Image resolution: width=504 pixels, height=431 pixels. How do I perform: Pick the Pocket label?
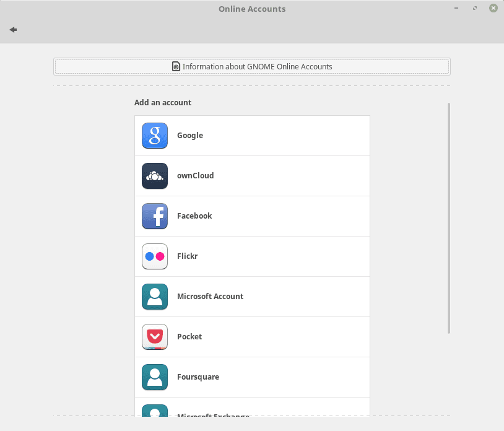click(189, 336)
